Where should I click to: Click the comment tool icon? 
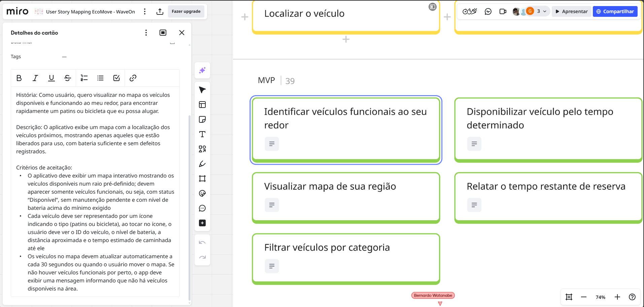[x=202, y=208]
